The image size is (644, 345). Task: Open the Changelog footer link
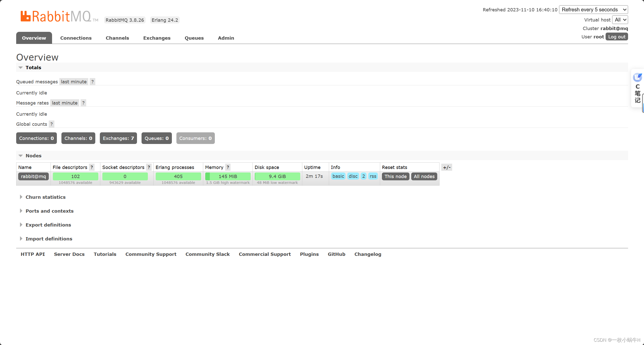coord(368,254)
